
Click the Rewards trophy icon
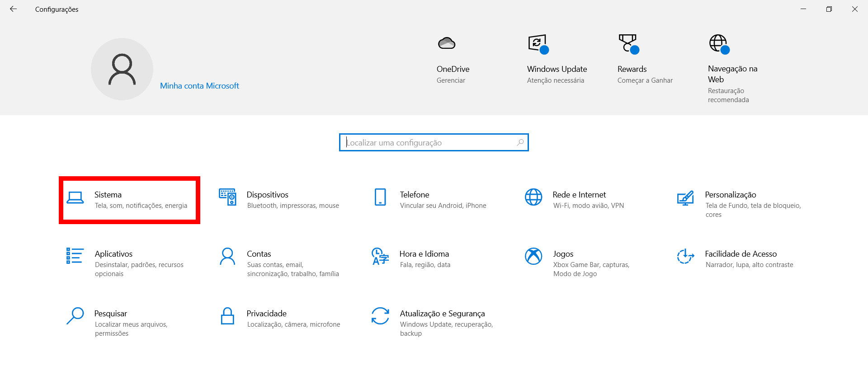coord(628,44)
